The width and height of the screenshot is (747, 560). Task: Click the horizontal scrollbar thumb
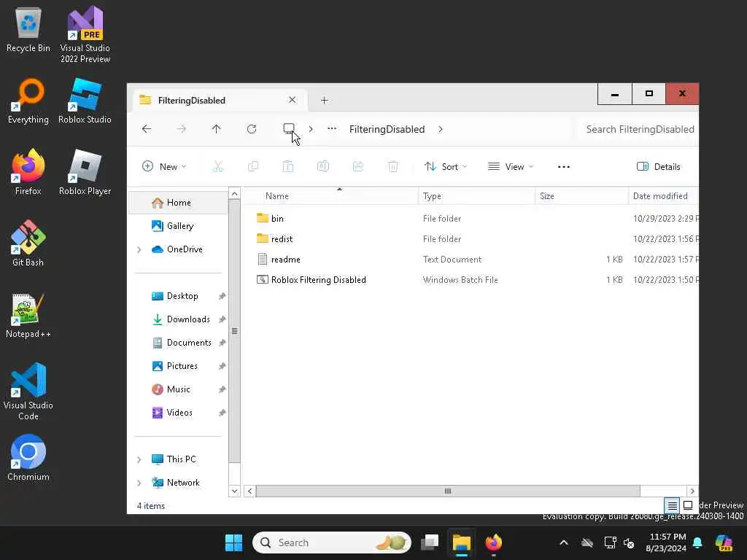(448, 491)
